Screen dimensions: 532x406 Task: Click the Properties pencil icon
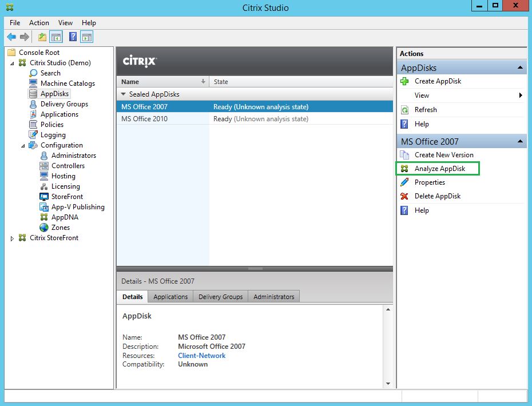coord(405,182)
